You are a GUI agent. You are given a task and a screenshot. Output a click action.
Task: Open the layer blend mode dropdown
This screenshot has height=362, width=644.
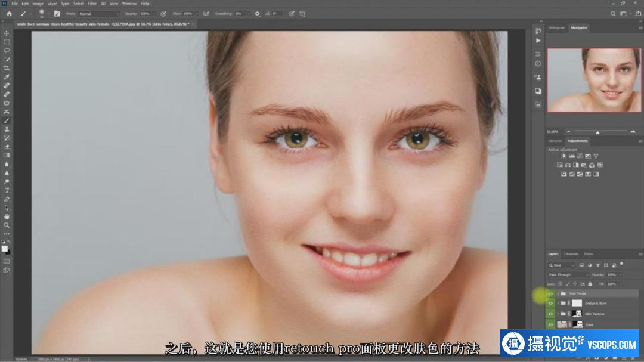click(x=568, y=274)
